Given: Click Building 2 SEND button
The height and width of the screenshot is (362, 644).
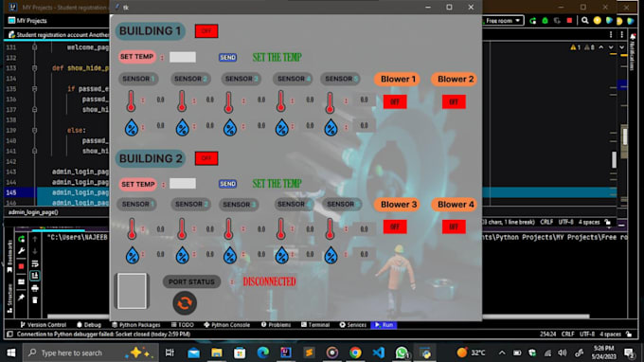Looking at the screenshot, I should click(227, 184).
